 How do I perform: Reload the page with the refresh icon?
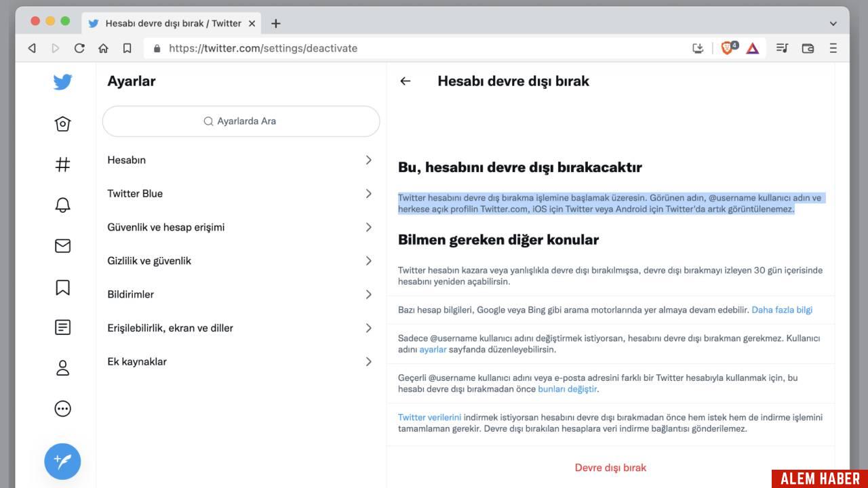(79, 48)
